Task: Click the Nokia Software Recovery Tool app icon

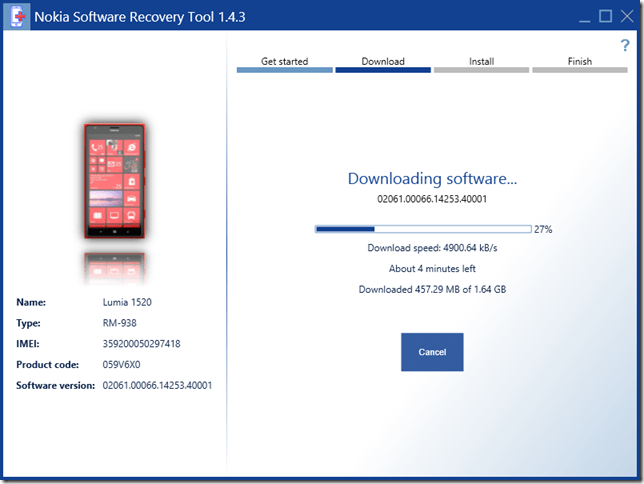Action: (15, 16)
